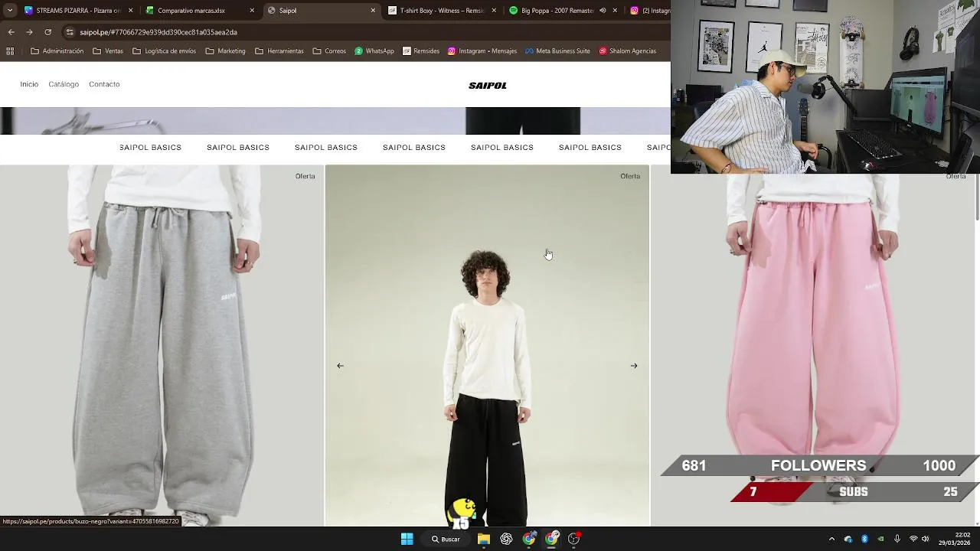View site information icon in address bar
The height and width of the screenshot is (551, 980).
pyautogui.click(x=70, y=32)
